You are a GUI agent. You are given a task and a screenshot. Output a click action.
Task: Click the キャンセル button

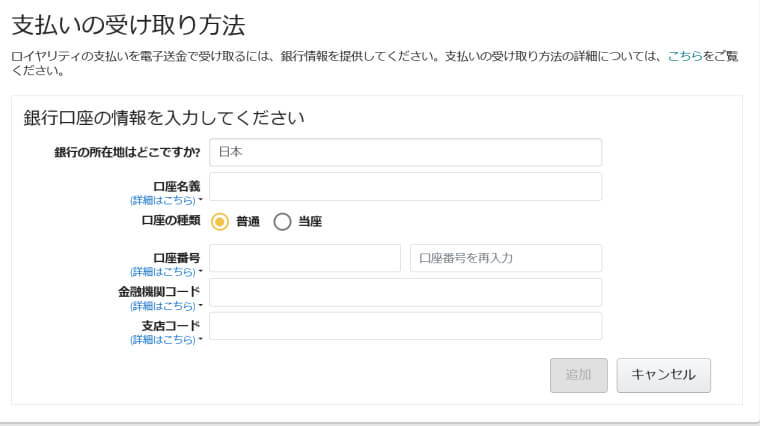(x=664, y=375)
